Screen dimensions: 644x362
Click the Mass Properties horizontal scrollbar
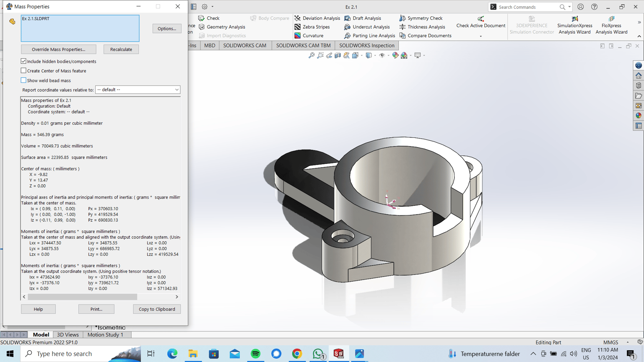[82, 297]
